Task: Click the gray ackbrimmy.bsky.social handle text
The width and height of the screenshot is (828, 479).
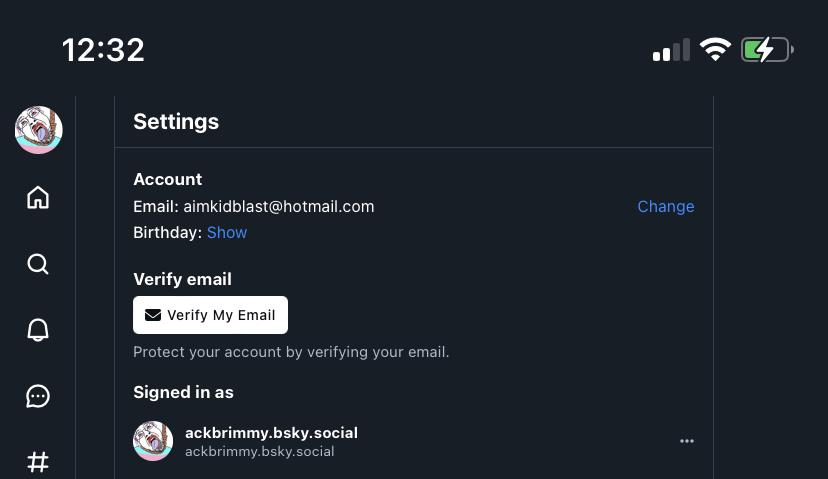Action: click(259, 452)
